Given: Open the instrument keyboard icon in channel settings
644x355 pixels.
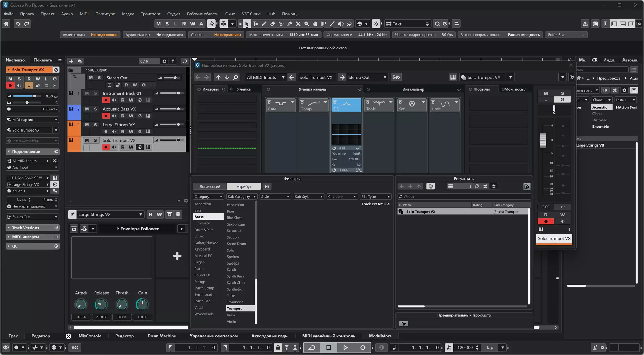Looking at the screenshot, I should tap(453, 77).
